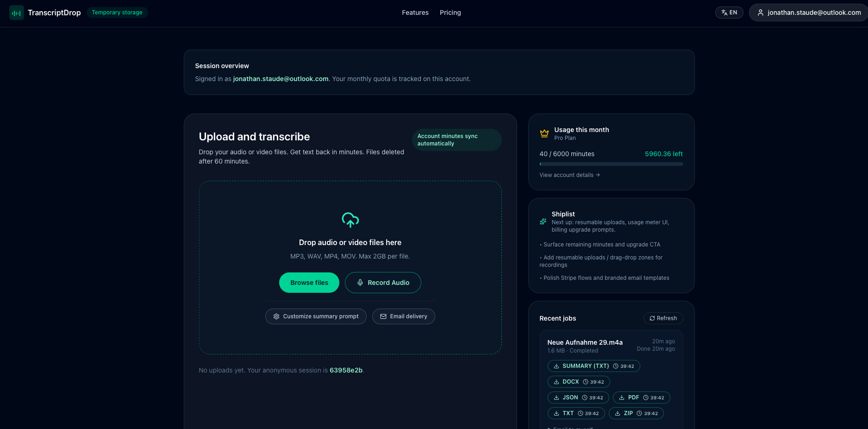Open the jonathan.staude@outlook.com account menu in header
The width and height of the screenshot is (868, 429).
[809, 13]
